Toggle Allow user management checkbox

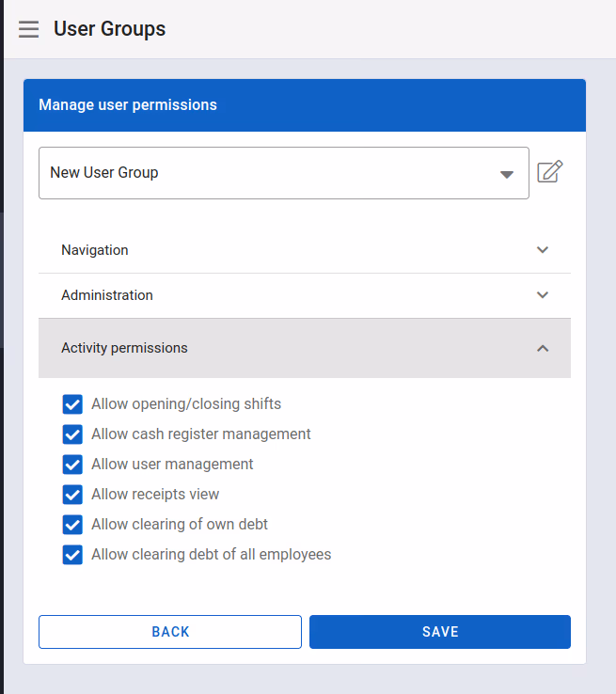[72, 465]
